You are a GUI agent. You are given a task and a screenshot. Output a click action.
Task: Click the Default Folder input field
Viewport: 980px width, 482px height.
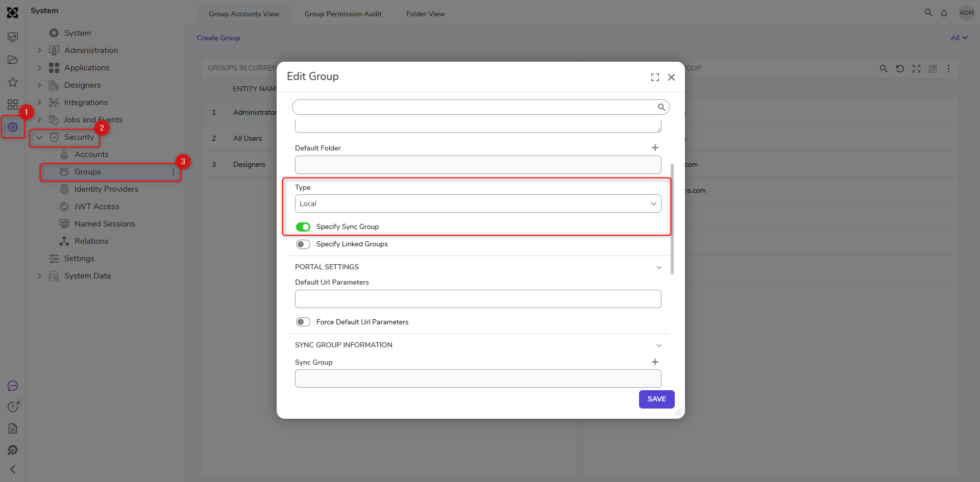pyautogui.click(x=478, y=165)
